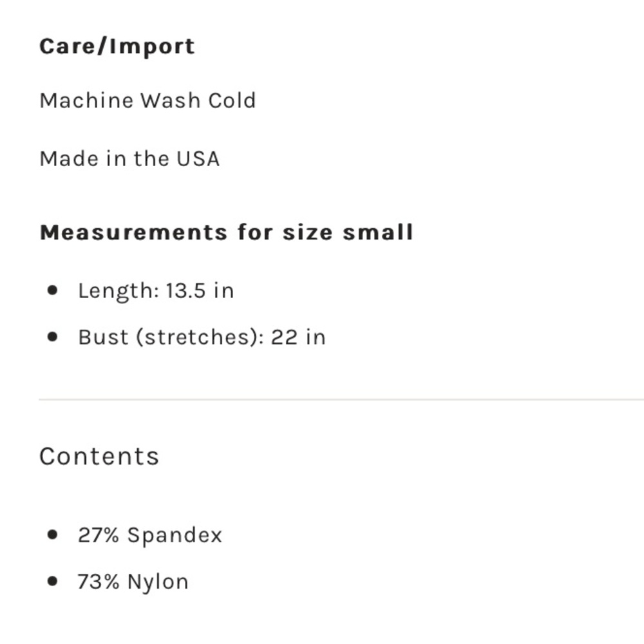Click the word Spandex
The width and height of the screenshot is (644, 644).
pos(175,536)
